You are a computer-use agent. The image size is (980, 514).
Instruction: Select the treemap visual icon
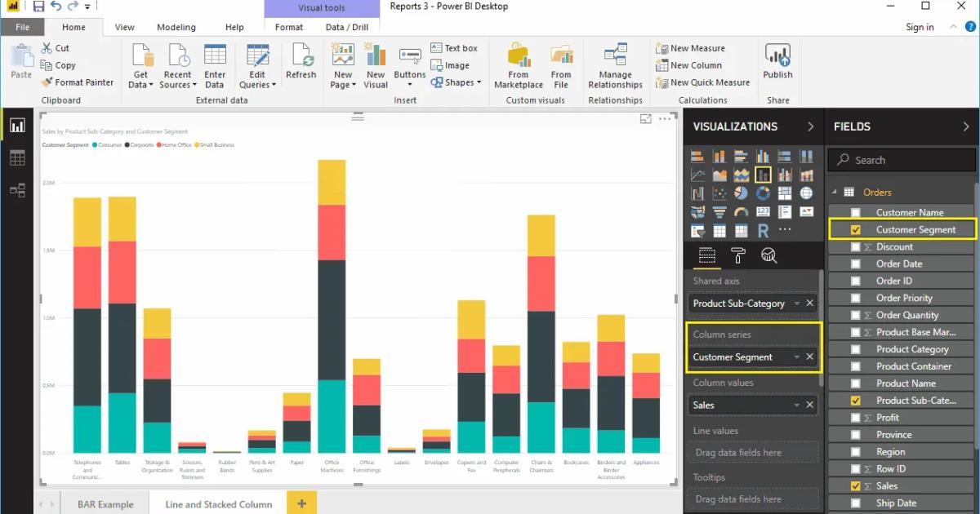[784, 193]
